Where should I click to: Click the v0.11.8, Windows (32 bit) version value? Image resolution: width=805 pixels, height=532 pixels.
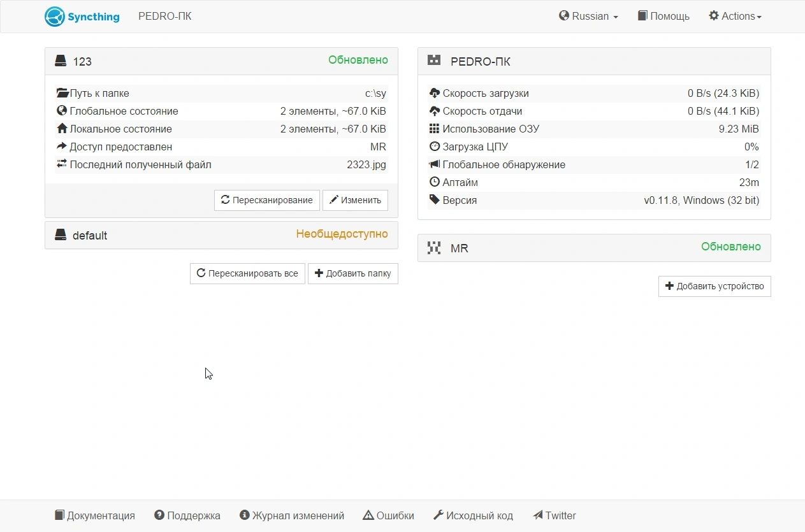click(701, 200)
